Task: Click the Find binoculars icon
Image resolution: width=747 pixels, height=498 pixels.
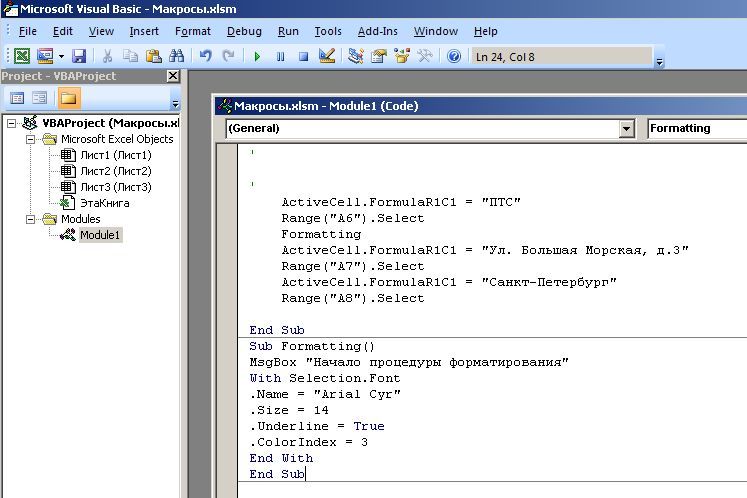Action: tap(176, 56)
